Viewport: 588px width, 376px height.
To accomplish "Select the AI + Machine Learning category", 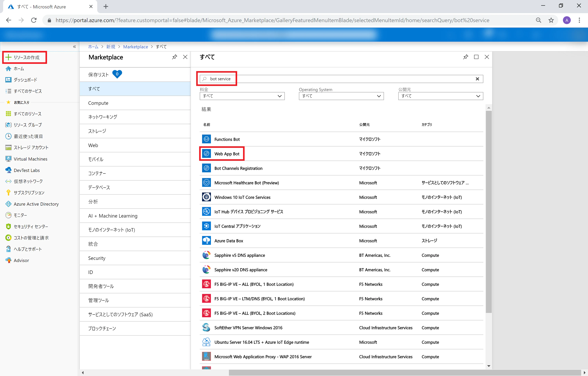I will coord(135,216).
